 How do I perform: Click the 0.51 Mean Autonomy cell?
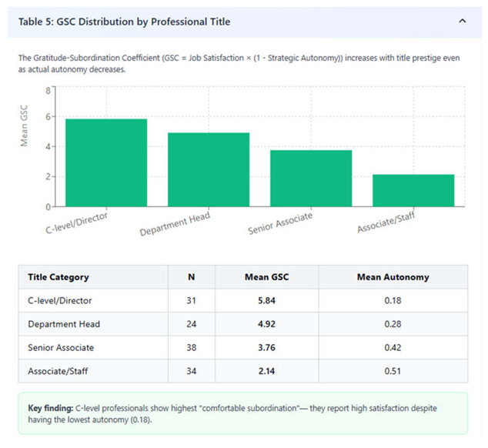[x=393, y=371]
